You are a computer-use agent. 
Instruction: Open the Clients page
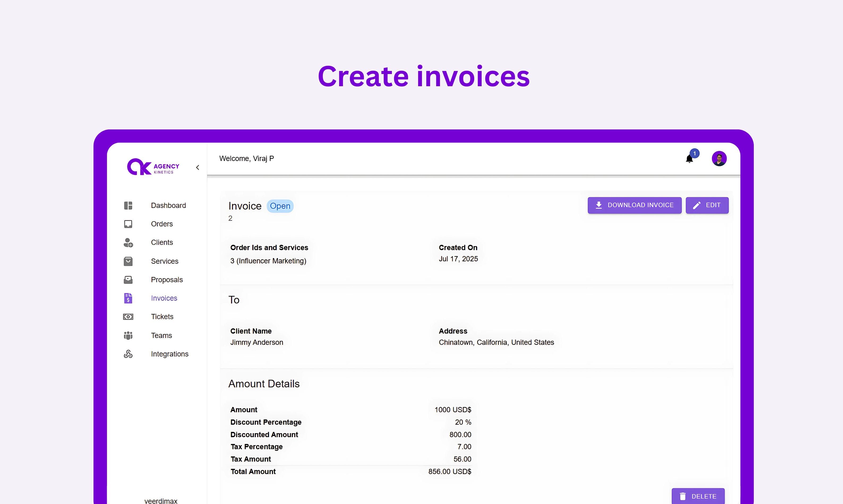[162, 242]
